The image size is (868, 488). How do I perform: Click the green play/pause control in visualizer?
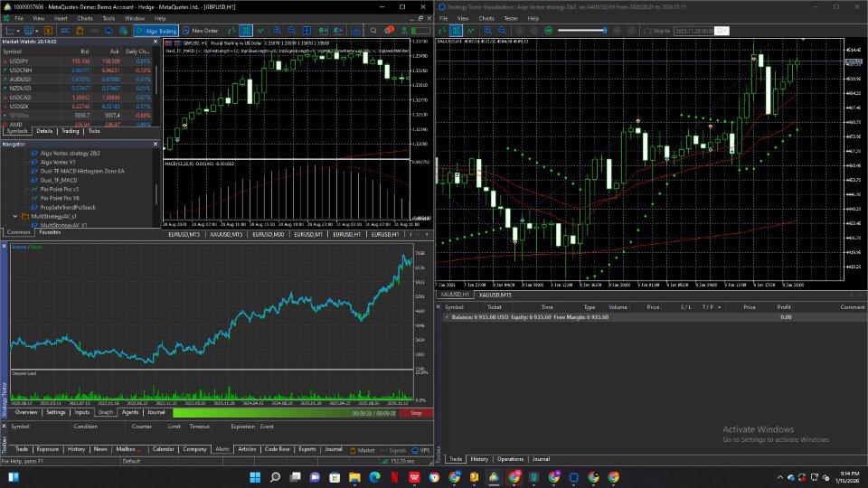pyautogui.click(x=549, y=31)
